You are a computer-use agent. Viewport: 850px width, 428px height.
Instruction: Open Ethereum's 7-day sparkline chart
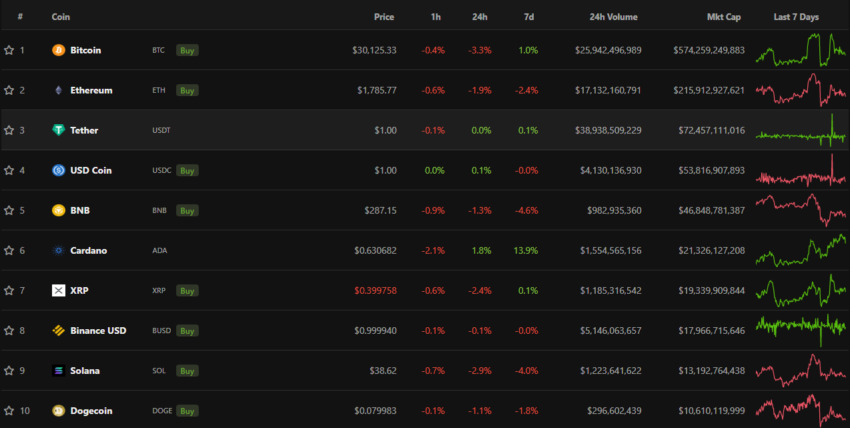(801, 89)
